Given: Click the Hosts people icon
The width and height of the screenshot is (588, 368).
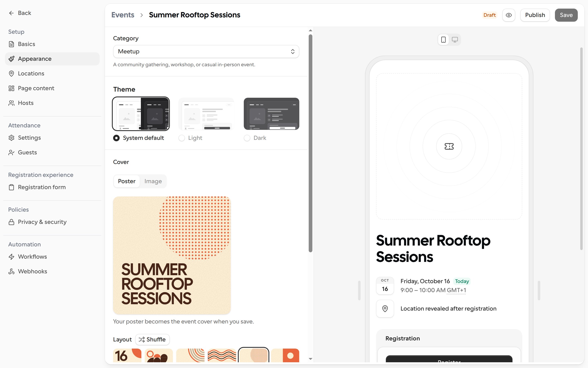Looking at the screenshot, I should 11,103.
